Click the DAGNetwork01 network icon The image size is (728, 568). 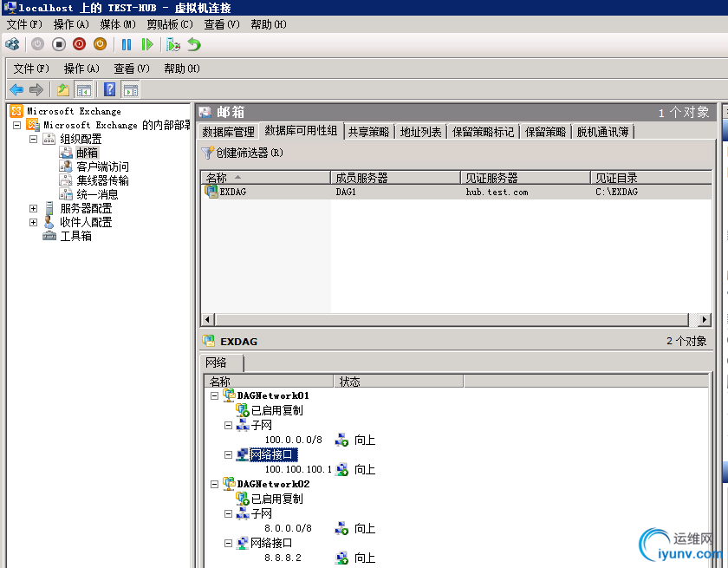(229, 395)
